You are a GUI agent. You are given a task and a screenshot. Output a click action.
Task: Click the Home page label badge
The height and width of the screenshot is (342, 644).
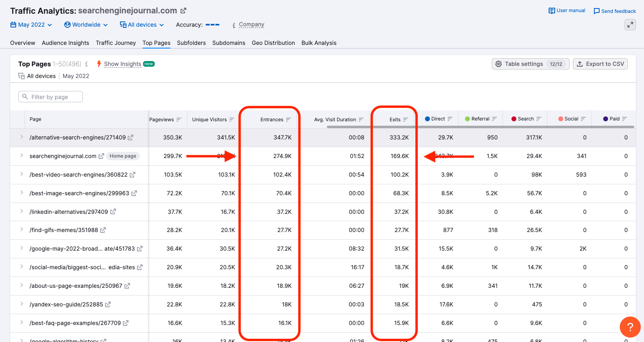123,156
